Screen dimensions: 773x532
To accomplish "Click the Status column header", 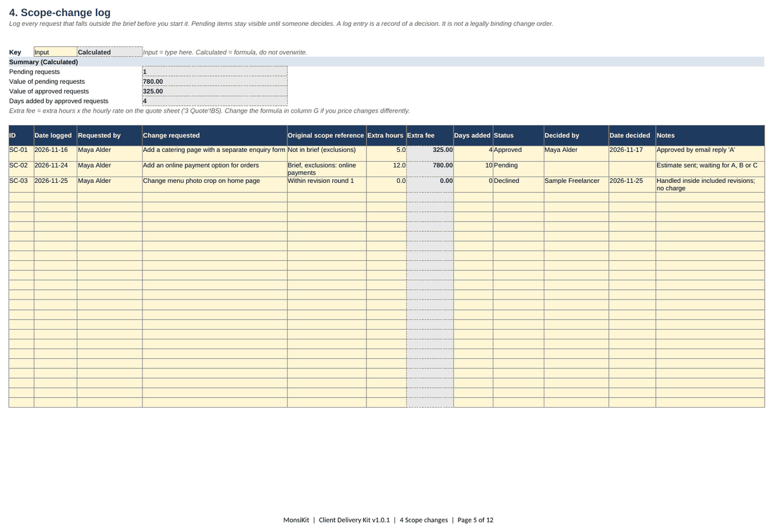I will click(x=519, y=135).
